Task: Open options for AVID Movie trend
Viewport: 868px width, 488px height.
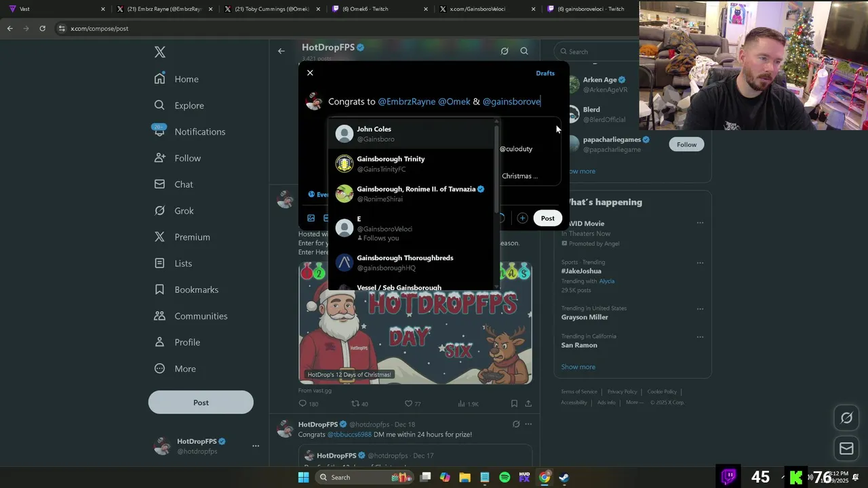Action: coord(700,223)
